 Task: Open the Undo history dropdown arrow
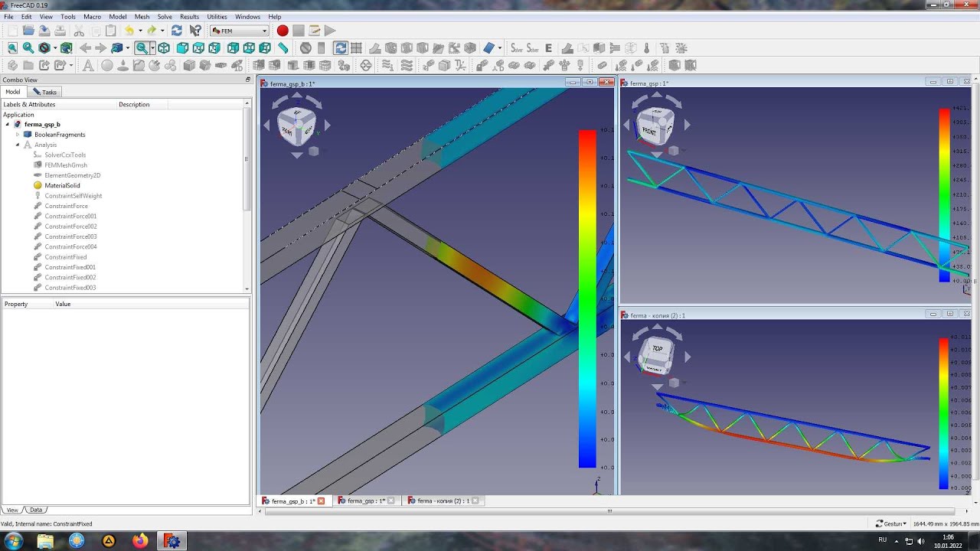pos(140,31)
